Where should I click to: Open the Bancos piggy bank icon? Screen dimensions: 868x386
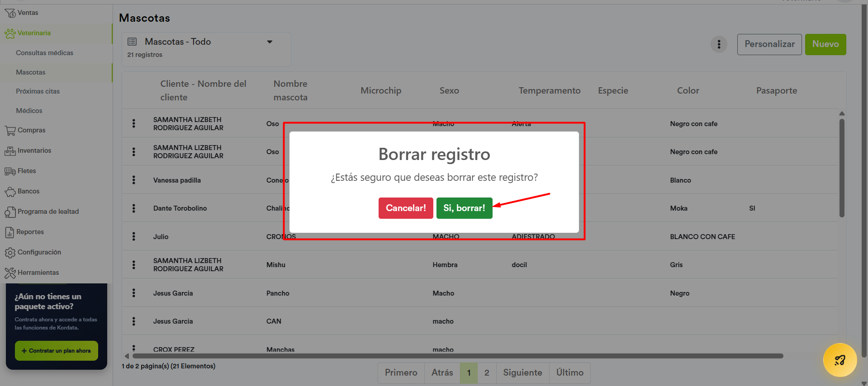click(10, 192)
